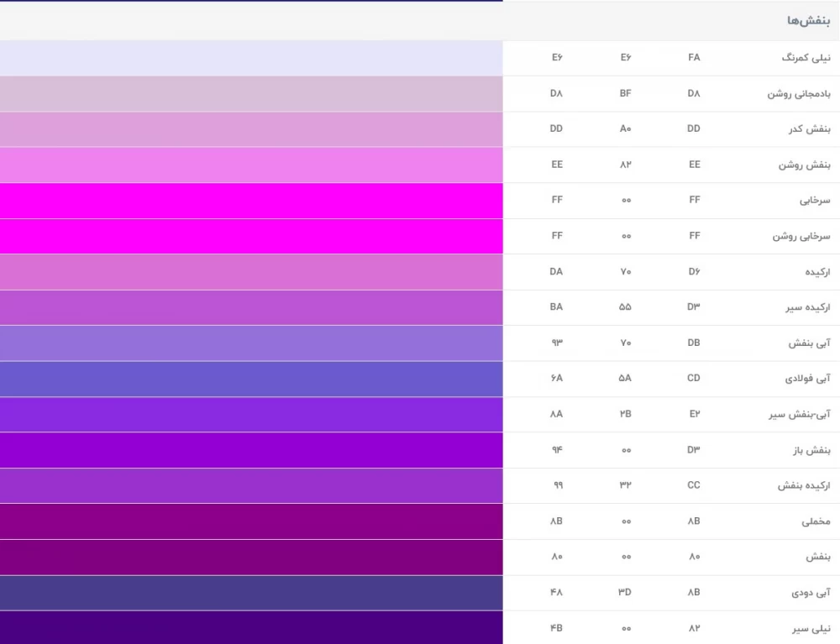Pick the آبی دودی dark slate blue swatch
Image resolution: width=840 pixels, height=644 pixels.
coord(251,593)
